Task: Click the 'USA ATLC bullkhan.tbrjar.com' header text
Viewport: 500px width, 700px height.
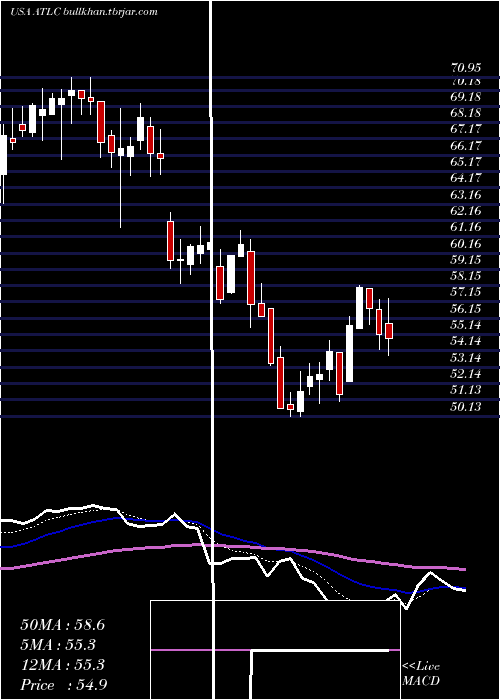Action: 83,12
